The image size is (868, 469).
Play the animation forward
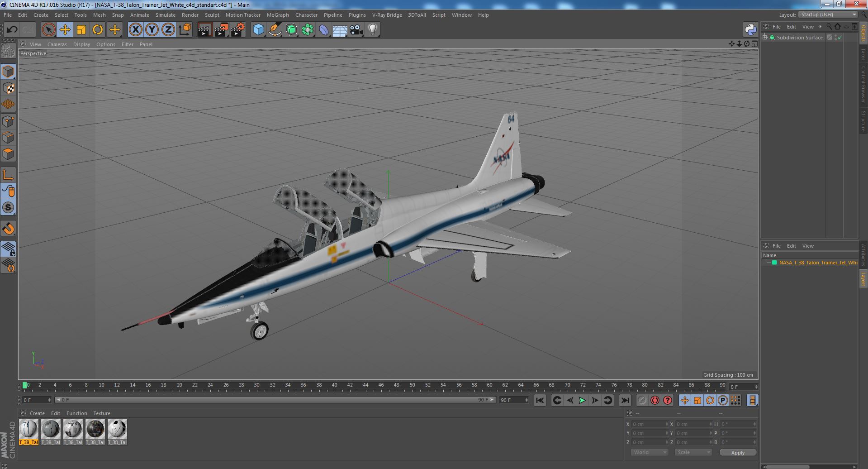pyautogui.click(x=582, y=400)
